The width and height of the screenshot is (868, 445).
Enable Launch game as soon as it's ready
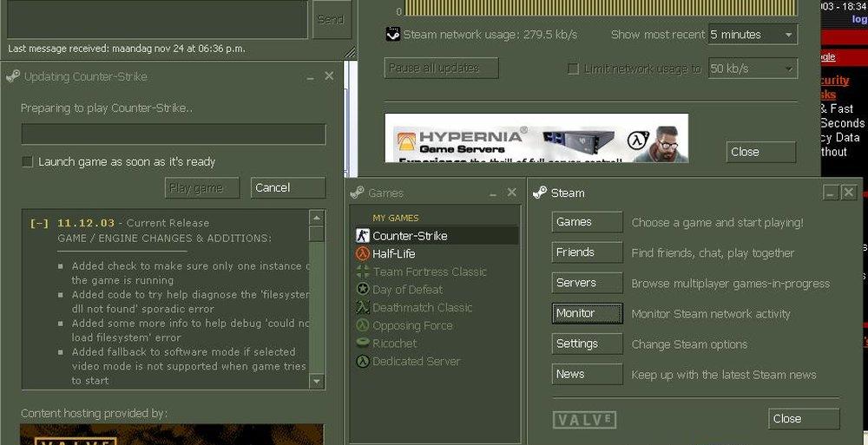[x=27, y=161]
